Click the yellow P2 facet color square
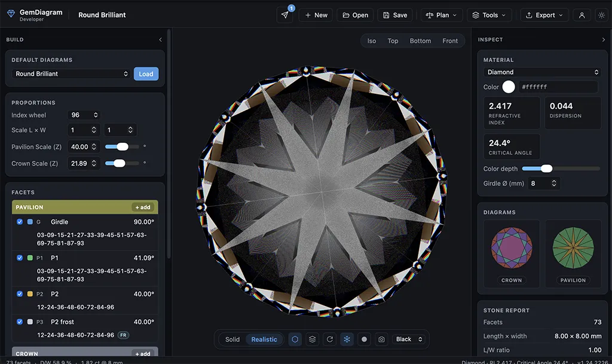Screen dimensions: 612x364 30,294
